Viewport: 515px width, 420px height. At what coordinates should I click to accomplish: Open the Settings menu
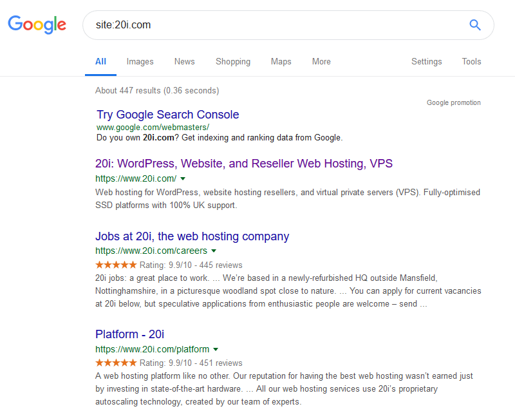click(x=426, y=61)
